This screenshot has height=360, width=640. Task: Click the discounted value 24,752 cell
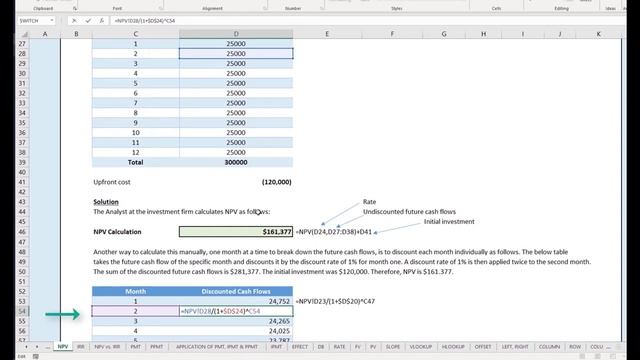[x=236, y=301]
